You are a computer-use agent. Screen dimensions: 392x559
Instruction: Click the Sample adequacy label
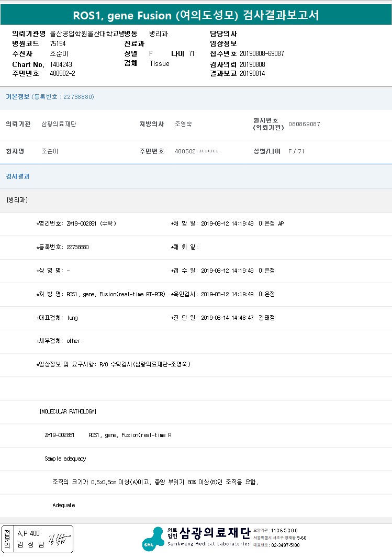click(65, 459)
